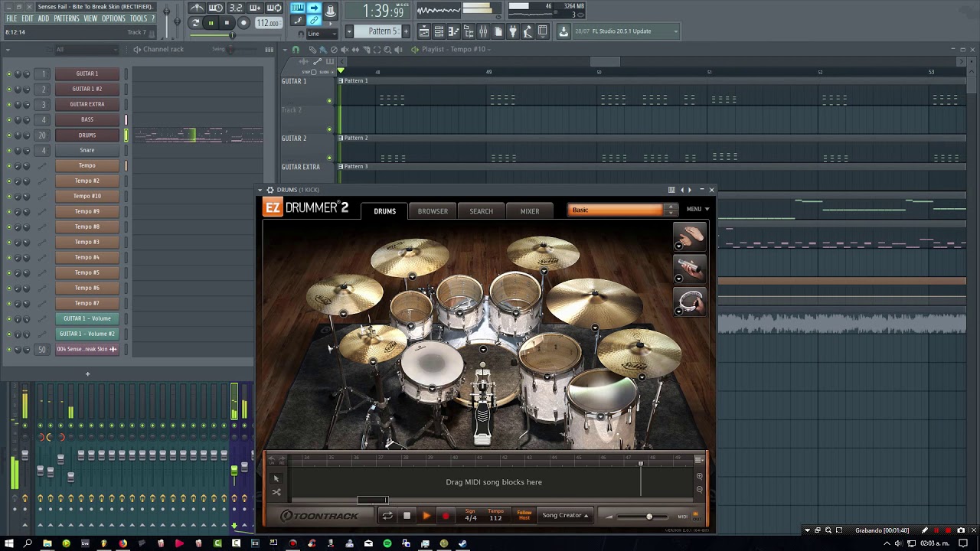This screenshot has width=980, height=551.
Task: Open the mixer view button
Action: pos(483,31)
